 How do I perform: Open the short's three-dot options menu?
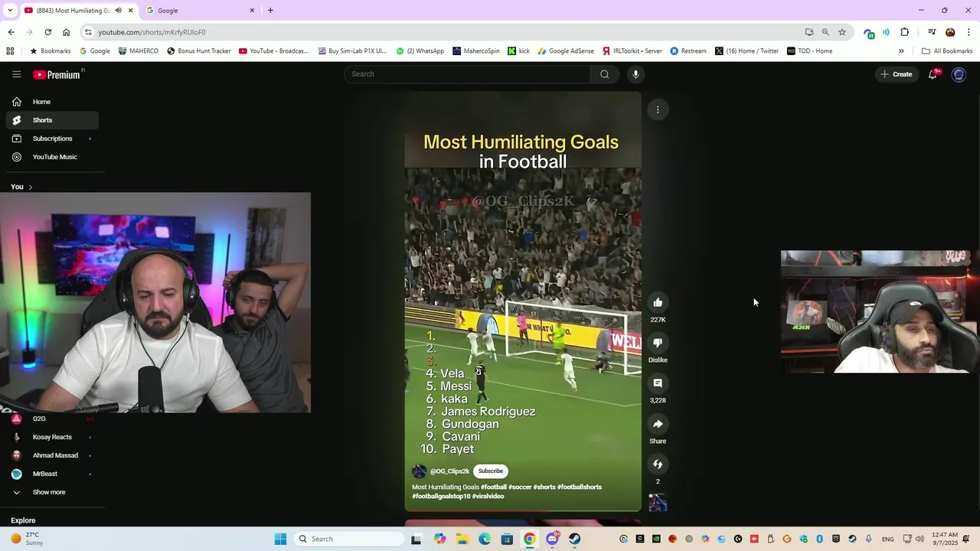[658, 109]
